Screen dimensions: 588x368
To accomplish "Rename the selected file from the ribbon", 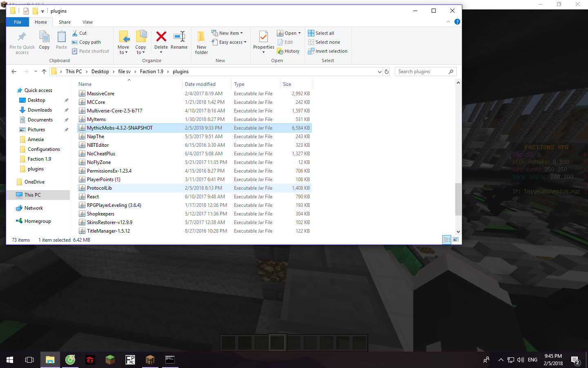I will point(179,40).
